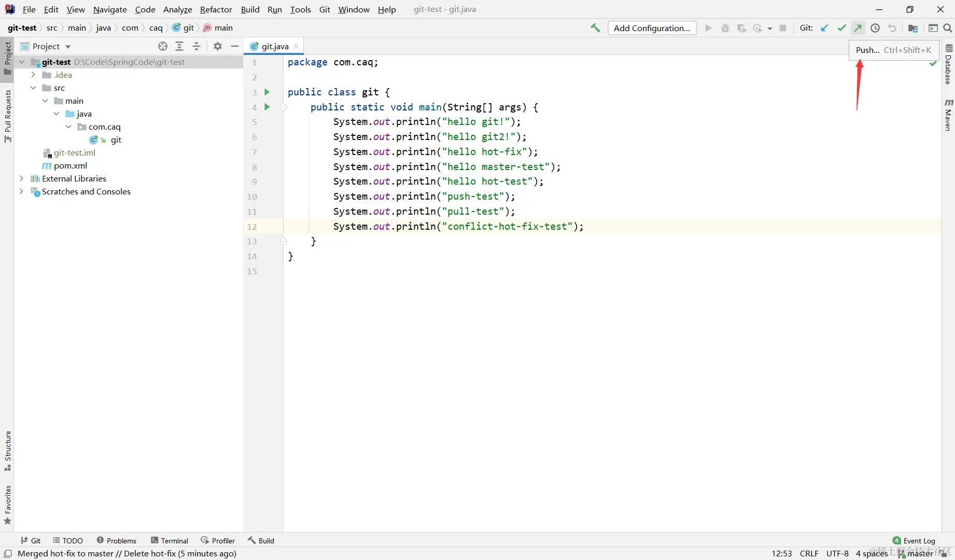Click Add Configuration button
The image size is (955, 560).
pyautogui.click(x=652, y=28)
